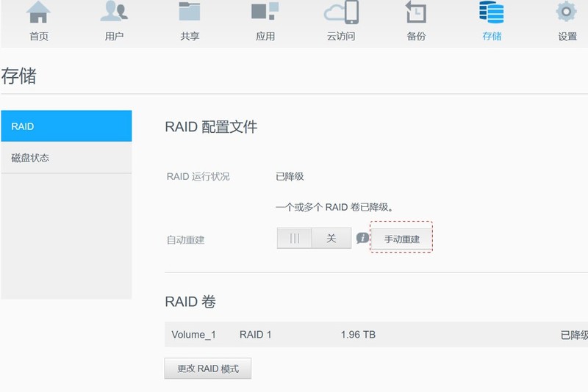Open the 用户 users icon
This screenshot has height=392, width=588.
(114, 11)
